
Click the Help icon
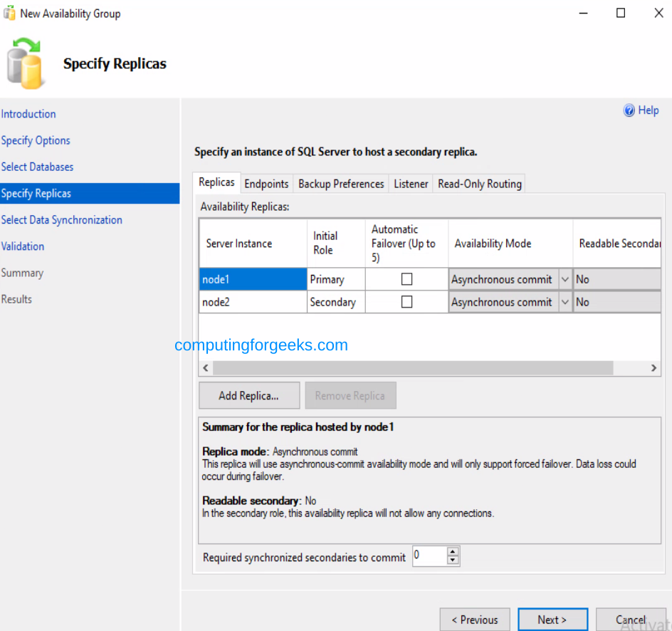[629, 110]
